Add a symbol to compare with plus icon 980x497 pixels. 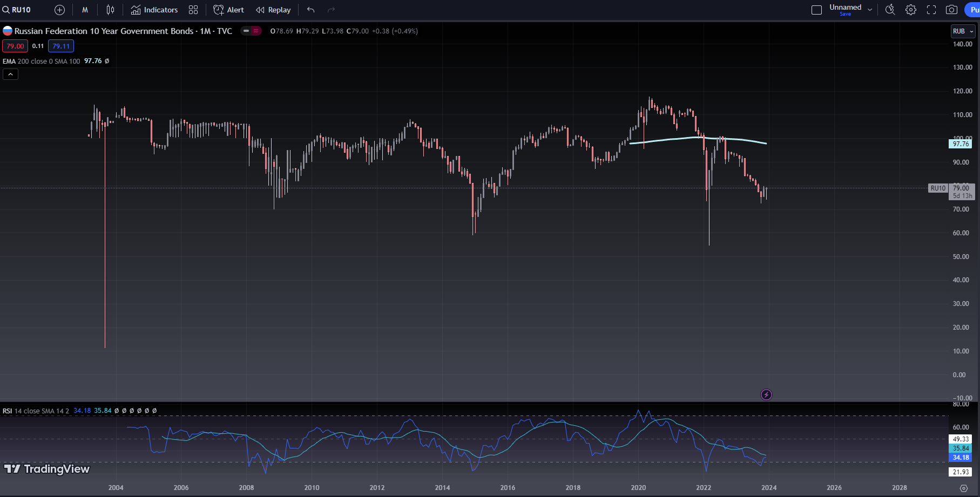(60, 10)
